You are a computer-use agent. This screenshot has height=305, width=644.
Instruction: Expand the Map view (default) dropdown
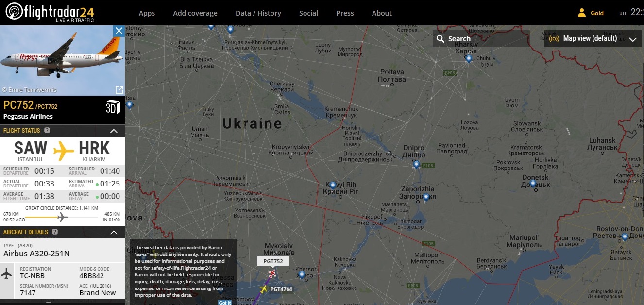632,39
